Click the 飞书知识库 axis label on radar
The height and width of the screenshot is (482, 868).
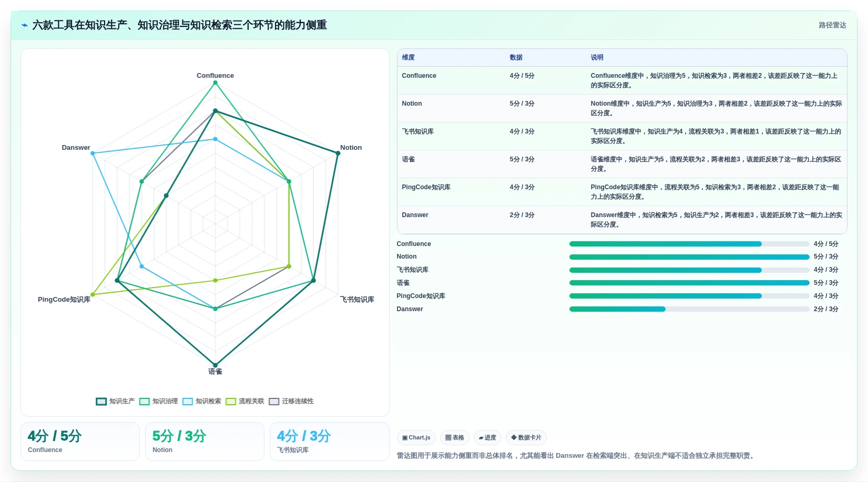click(357, 300)
